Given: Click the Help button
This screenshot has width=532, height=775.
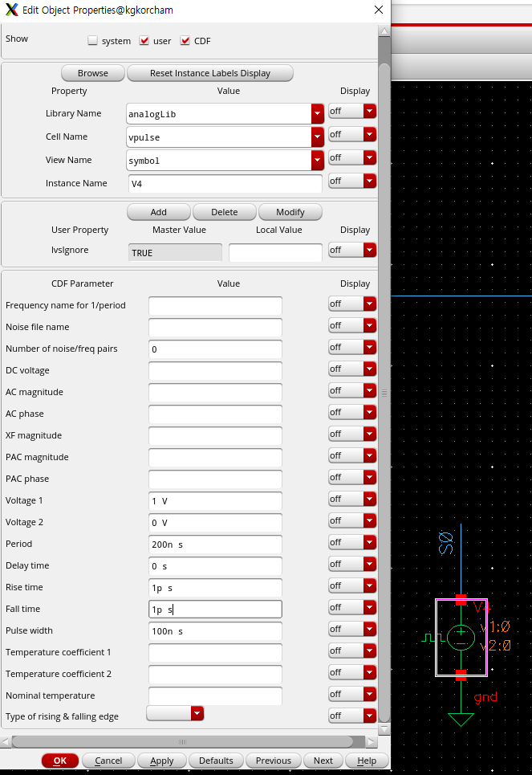Looking at the screenshot, I should (x=367, y=761).
